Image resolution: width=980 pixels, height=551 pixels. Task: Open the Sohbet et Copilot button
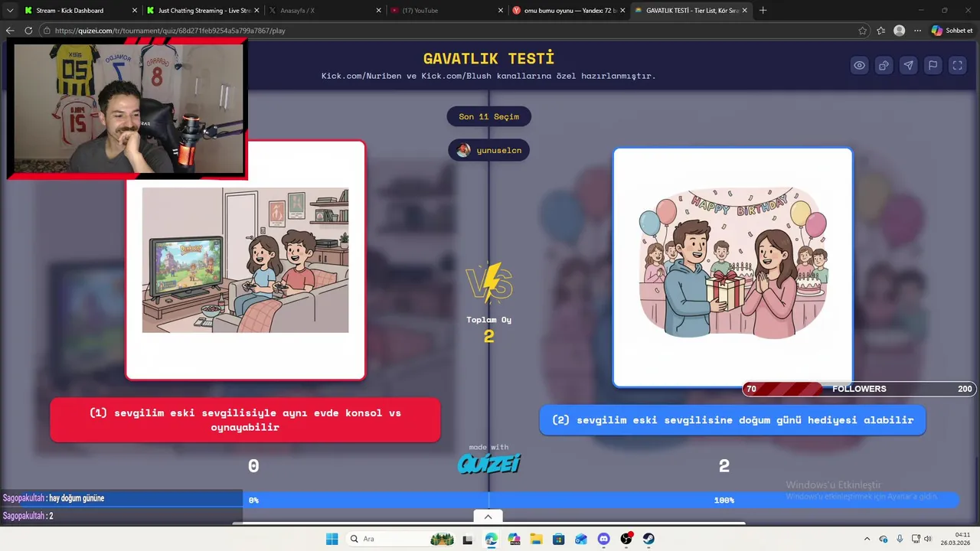click(x=952, y=31)
